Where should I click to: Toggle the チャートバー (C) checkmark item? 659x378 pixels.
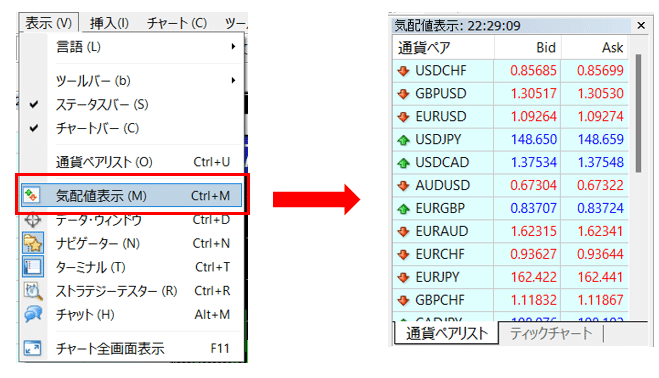(x=131, y=128)
